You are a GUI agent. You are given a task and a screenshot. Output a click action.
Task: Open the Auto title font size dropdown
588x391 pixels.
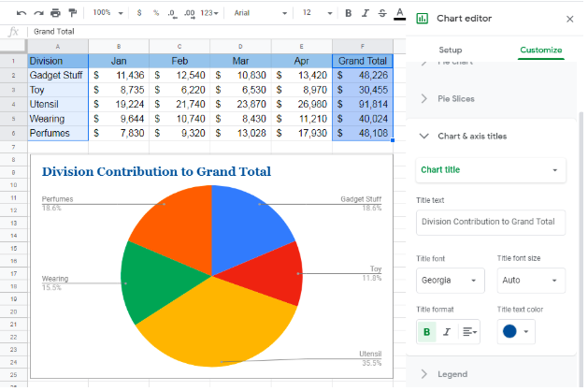point(531,281)
